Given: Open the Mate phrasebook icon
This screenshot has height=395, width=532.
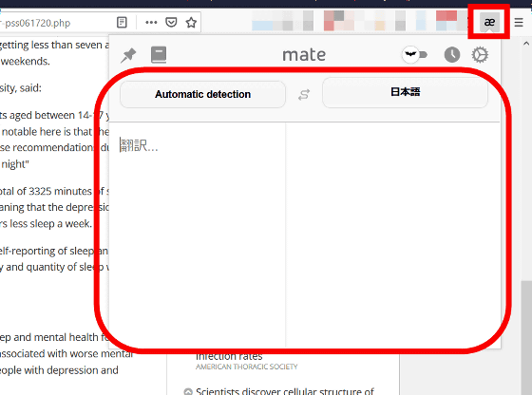Looking at the screenshot, I should (x=159, y=54).
